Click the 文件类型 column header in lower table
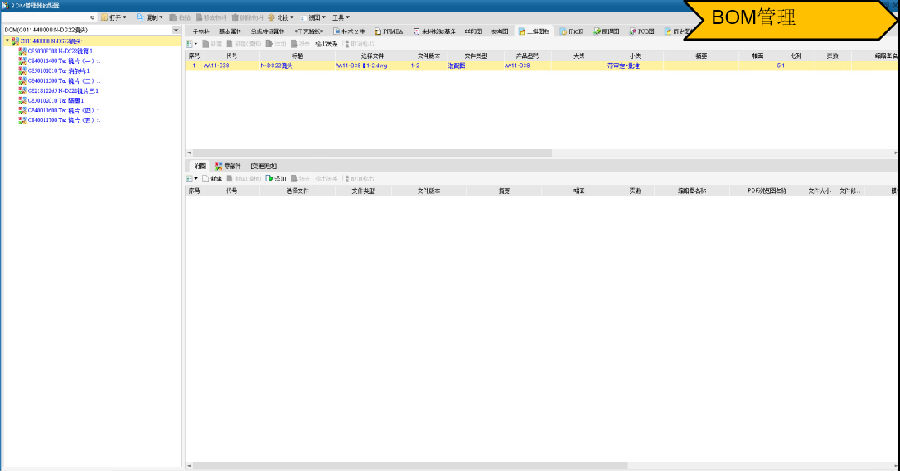Screen dimensions: 900x471 tap(363, 191)
